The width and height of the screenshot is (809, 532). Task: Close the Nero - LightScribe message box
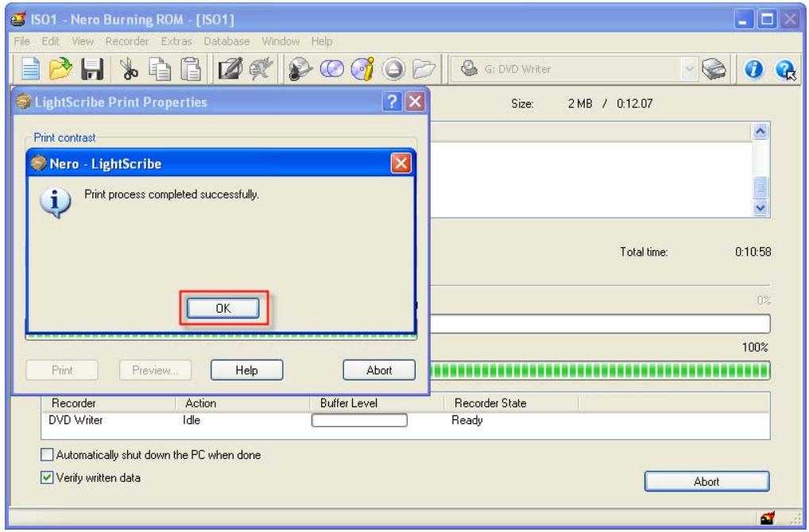(x=401, y=164)
